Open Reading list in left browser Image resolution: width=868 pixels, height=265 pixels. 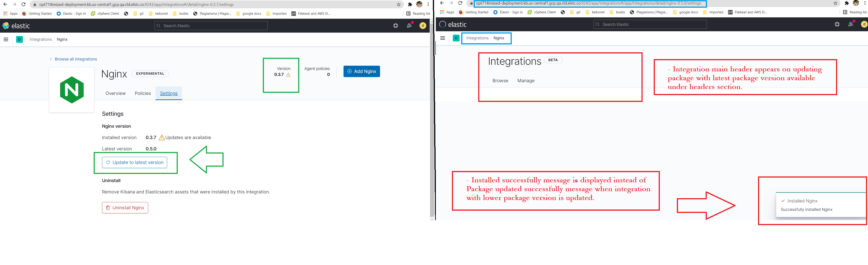(418, 13)
